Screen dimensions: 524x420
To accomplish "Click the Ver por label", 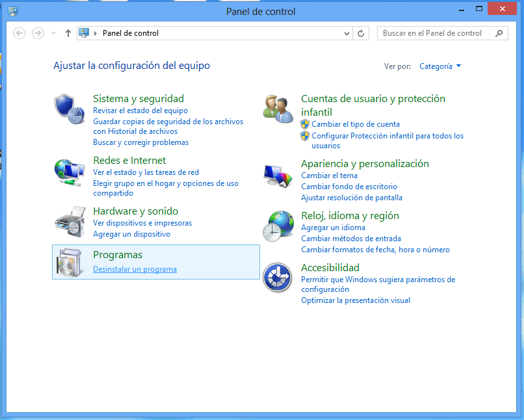I will (x=397, y=66).
